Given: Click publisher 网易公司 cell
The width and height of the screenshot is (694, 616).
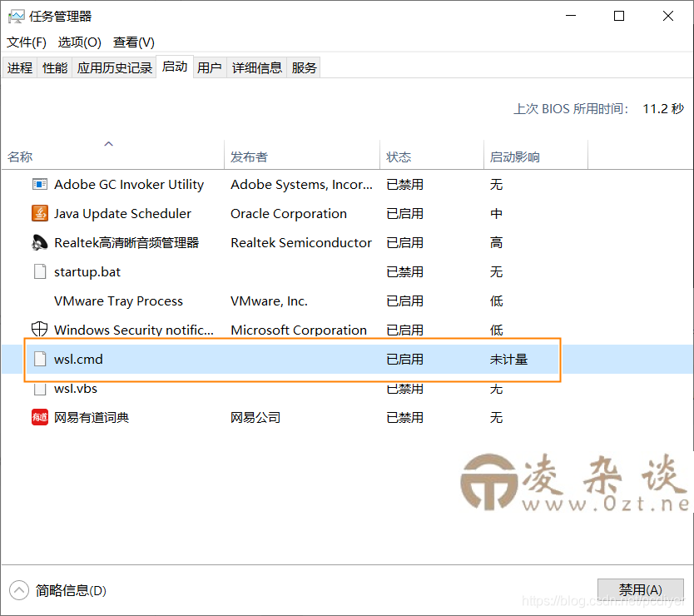Looking at the screenshot, I should 255,418.
